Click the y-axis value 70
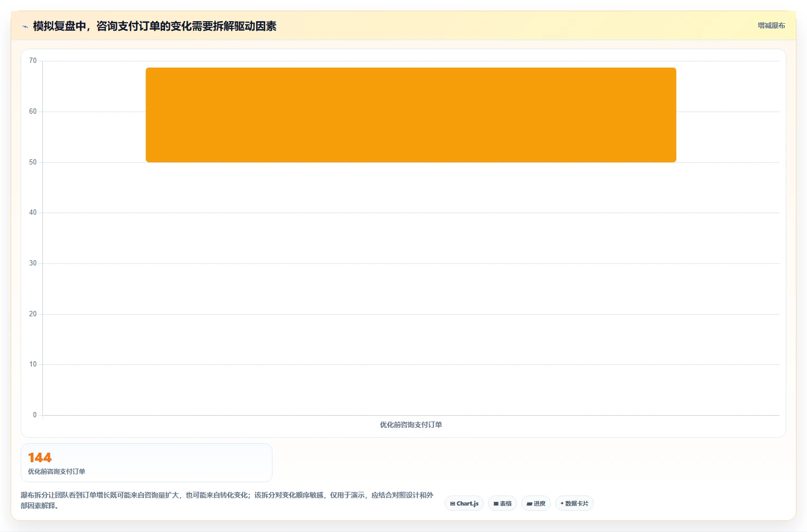 coord(33,61)
